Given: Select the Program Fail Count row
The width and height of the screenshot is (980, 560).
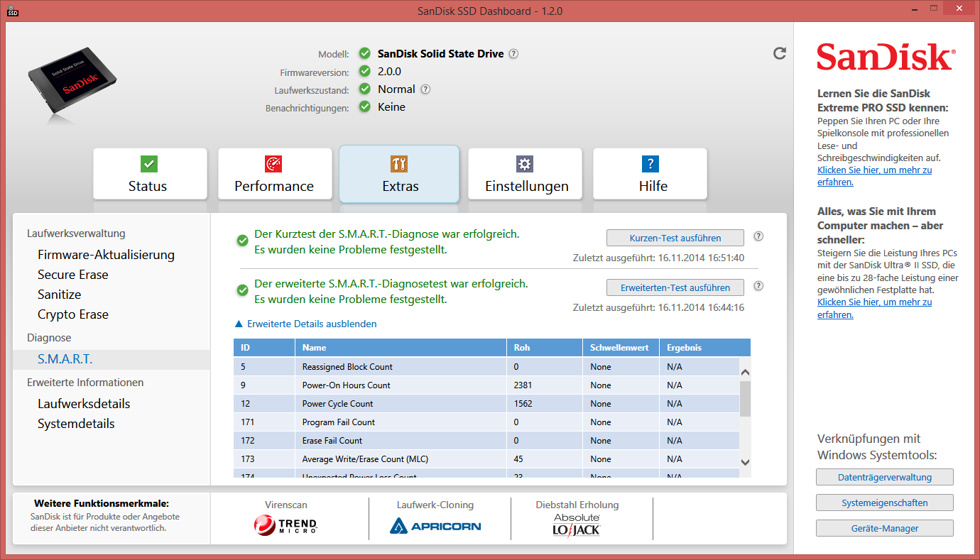Looking at the screenshot, I should [486, 422].
